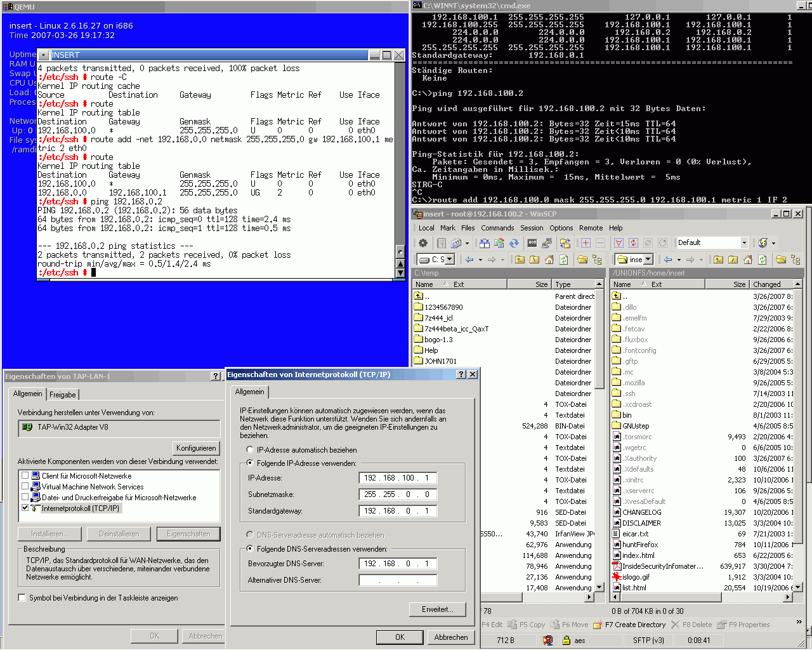
Task: Enable Symbol bei Verbindung in der Taskleiste anzeigen
Action: (22, 597)
